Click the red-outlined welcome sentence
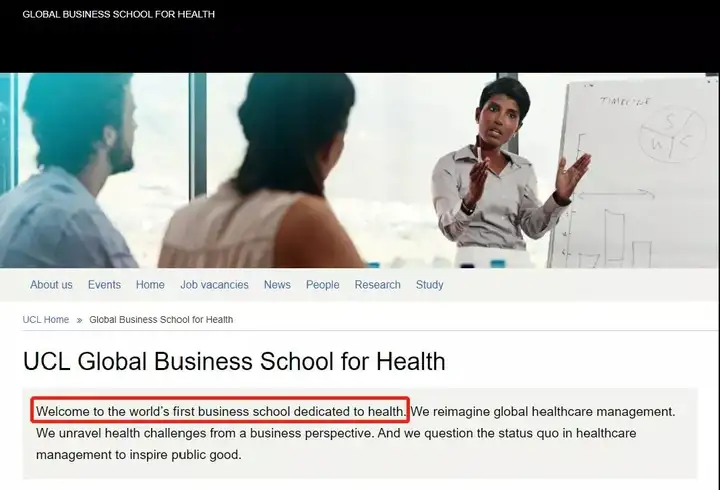Screen dimensions: 720x490 pos(220,410)
